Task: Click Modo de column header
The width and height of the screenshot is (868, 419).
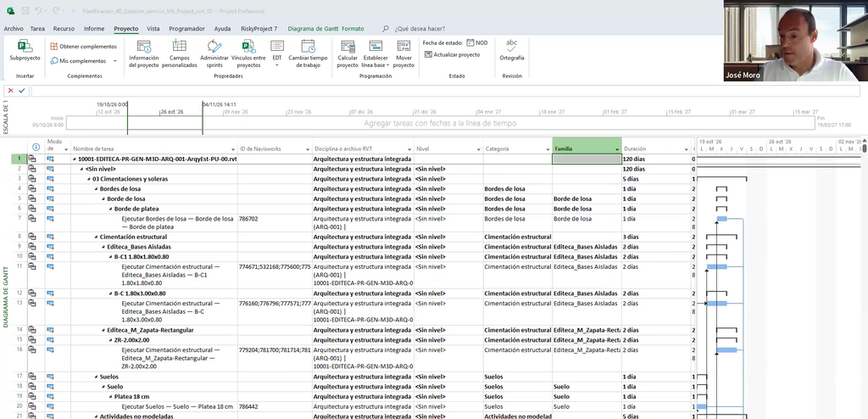Action: [x=58, y=146]
